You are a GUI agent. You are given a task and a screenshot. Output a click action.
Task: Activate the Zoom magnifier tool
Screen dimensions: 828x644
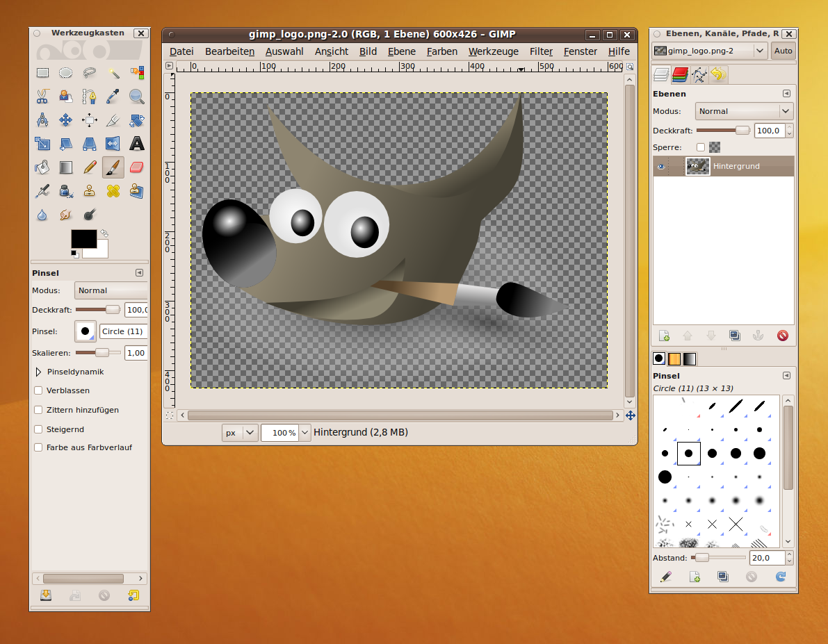137,97
